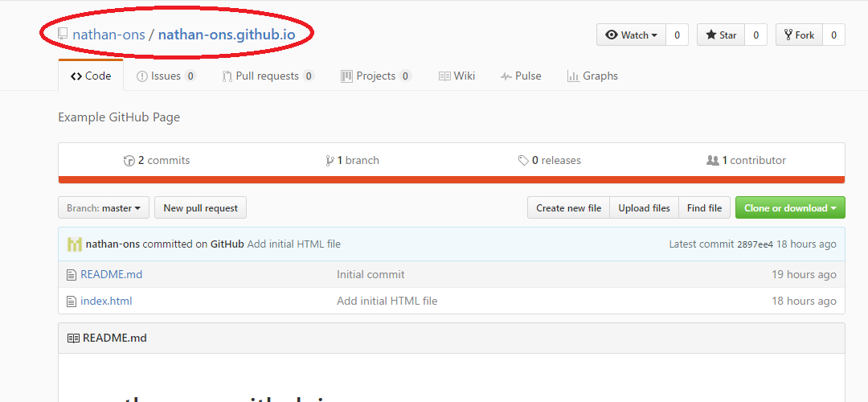Click the people icon beside 1 contributor
Screen dimensions: 868x402
click(x=712, y=161)
